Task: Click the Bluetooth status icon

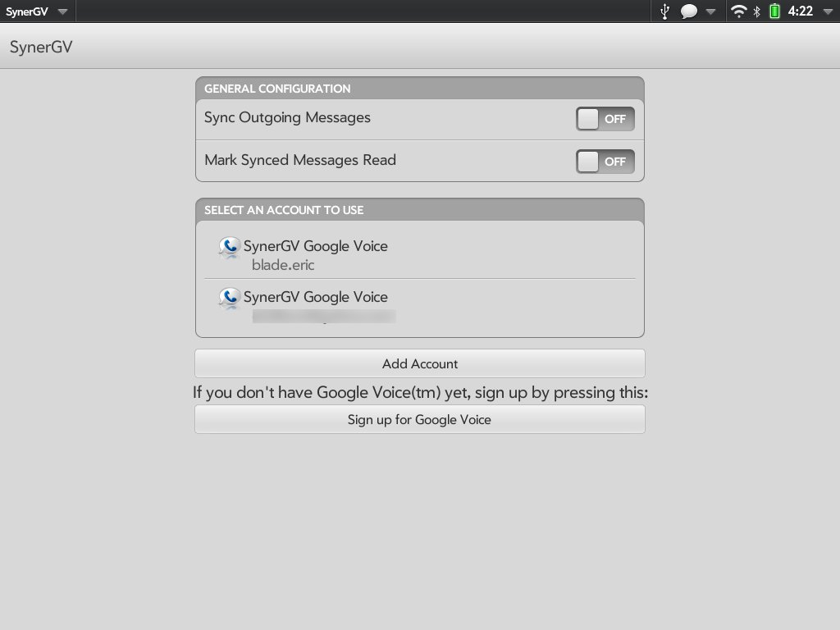Action: click(757, 11)
